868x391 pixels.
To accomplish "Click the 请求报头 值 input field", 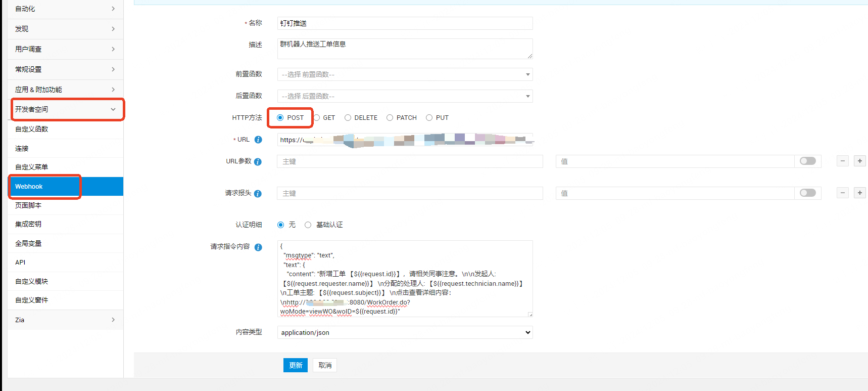I will tap(675, 193).
